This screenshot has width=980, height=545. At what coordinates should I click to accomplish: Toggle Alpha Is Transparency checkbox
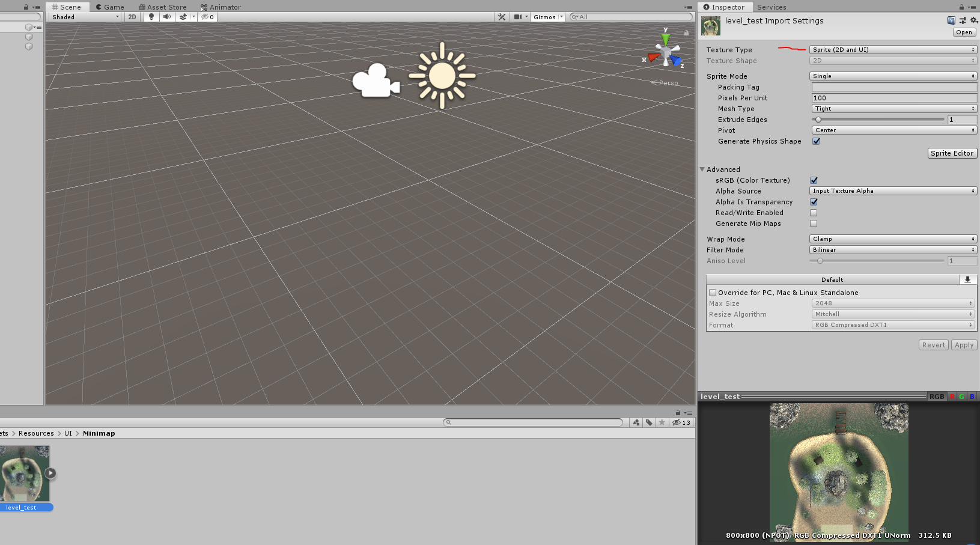pos(814,202)
